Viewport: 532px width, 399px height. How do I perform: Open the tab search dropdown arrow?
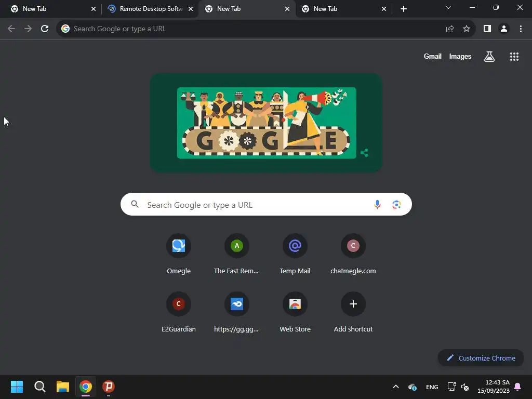tap(448, 7)
